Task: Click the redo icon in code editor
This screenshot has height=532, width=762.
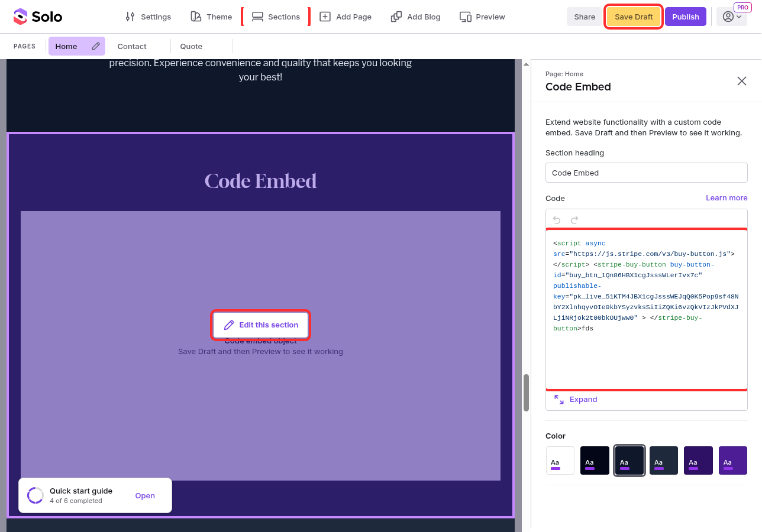Action: (x=574, y=220)
